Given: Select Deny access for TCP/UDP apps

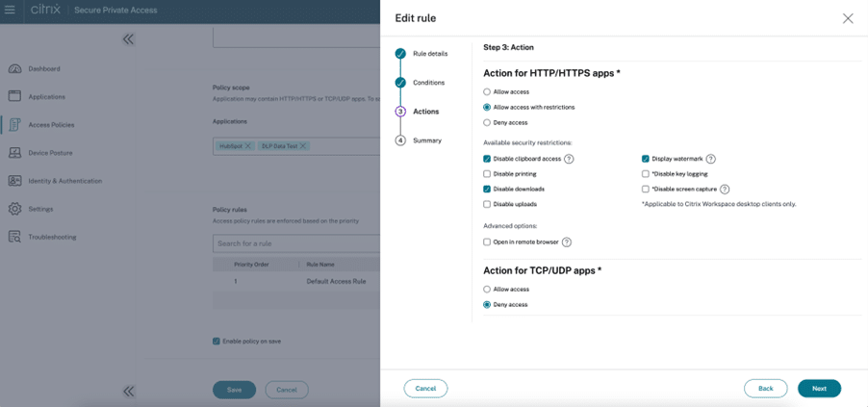Looking at the screenshot, I should coord(487,305).
